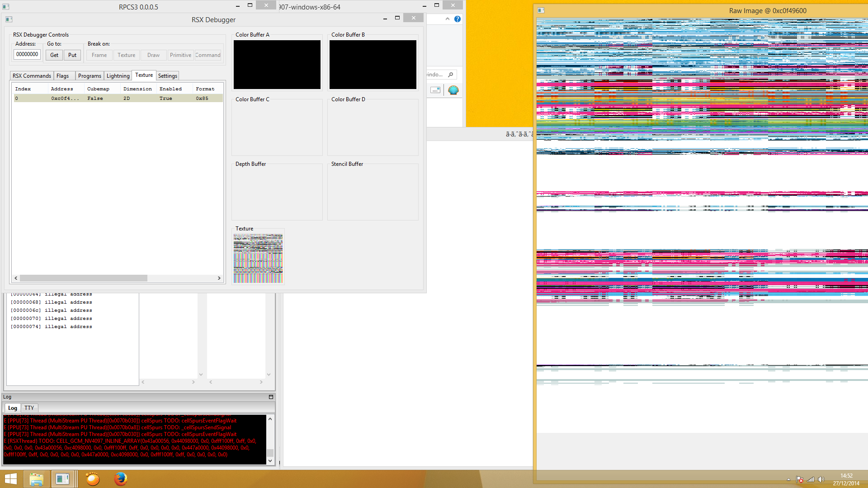Click the search magnifier icon
Image resolution: width=868 pixels, height=488 pixels.
coord(450,75)
